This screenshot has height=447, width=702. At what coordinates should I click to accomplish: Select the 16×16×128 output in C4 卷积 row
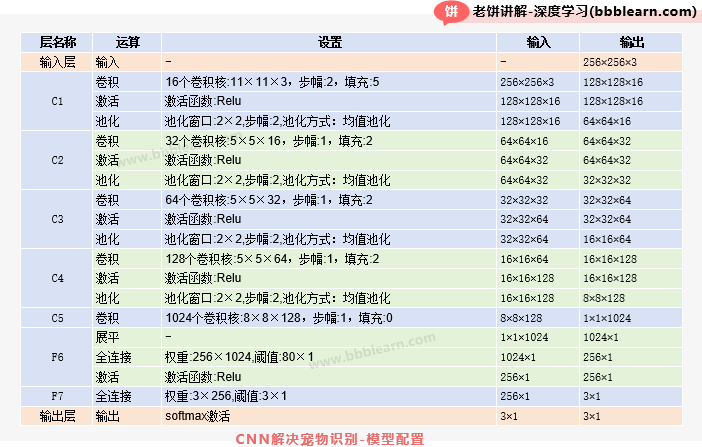pos(631,259)
